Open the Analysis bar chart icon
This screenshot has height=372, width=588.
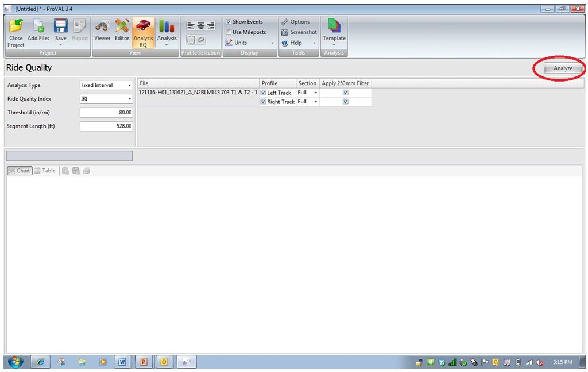(x=167, y=26)
